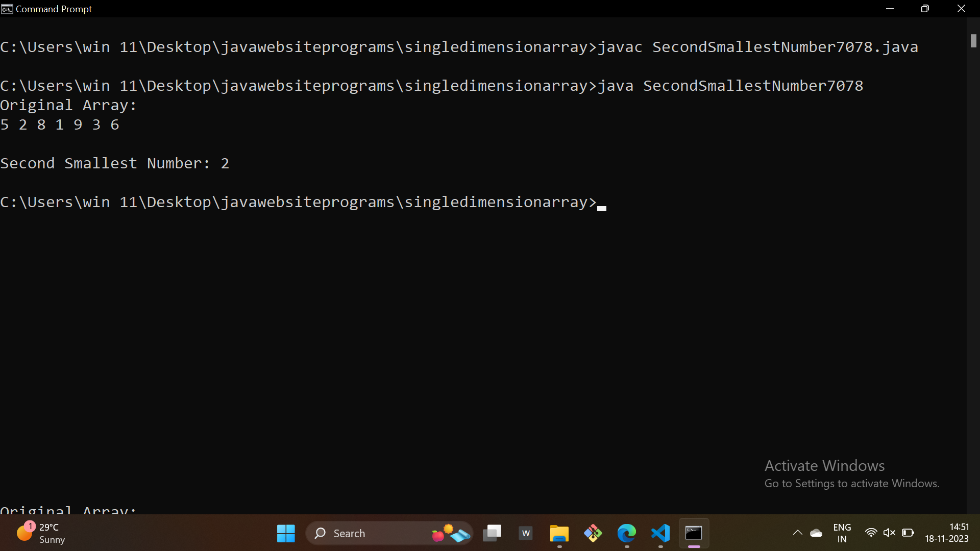Viewport: 980px width, 551px height.
Task: Open Microsoft Edge browser
Action: pos(627,534)
